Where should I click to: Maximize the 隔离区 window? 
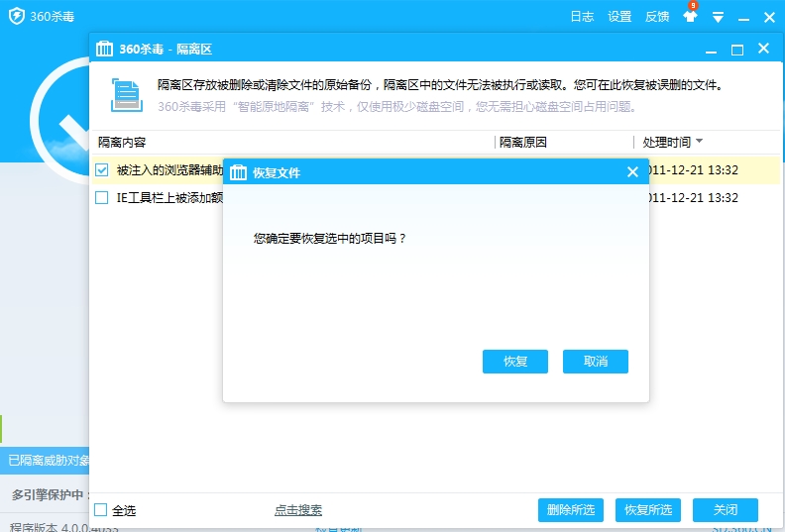737,50
